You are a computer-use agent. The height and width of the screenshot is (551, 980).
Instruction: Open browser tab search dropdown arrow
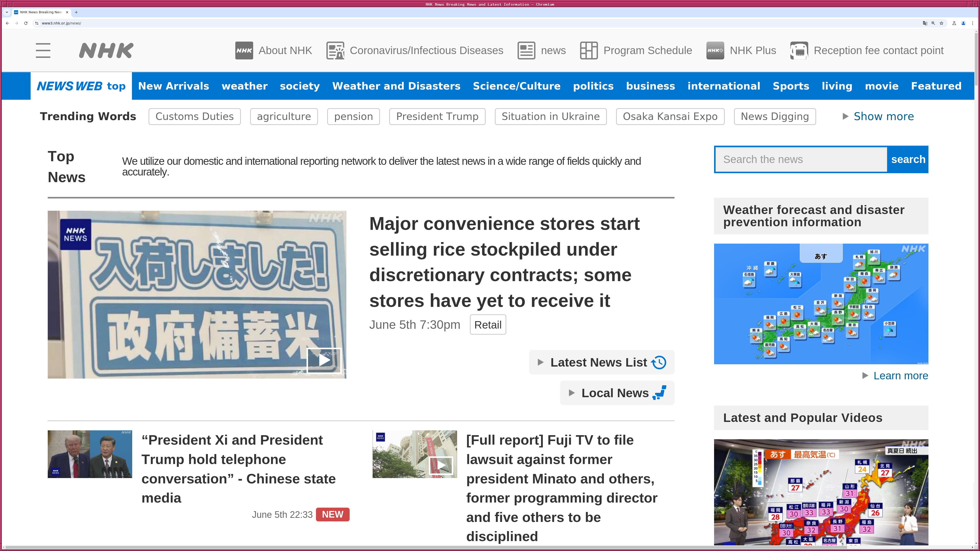click(7, 12)
